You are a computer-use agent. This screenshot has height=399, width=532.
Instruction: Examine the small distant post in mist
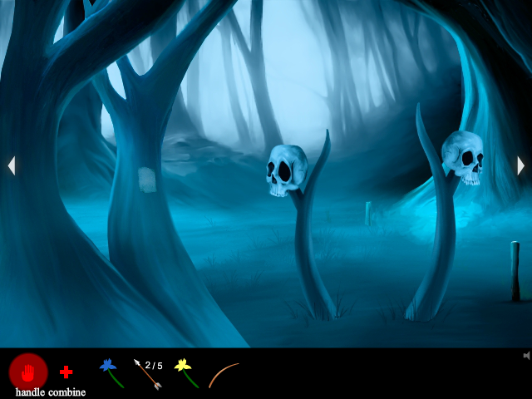tap(369, 213)
